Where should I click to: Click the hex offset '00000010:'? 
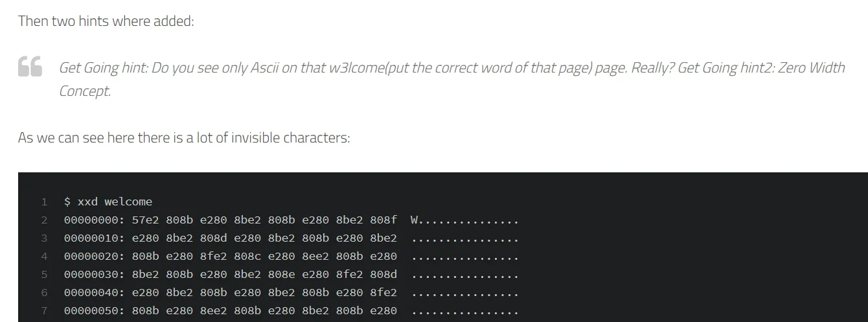tap(95, 238)
